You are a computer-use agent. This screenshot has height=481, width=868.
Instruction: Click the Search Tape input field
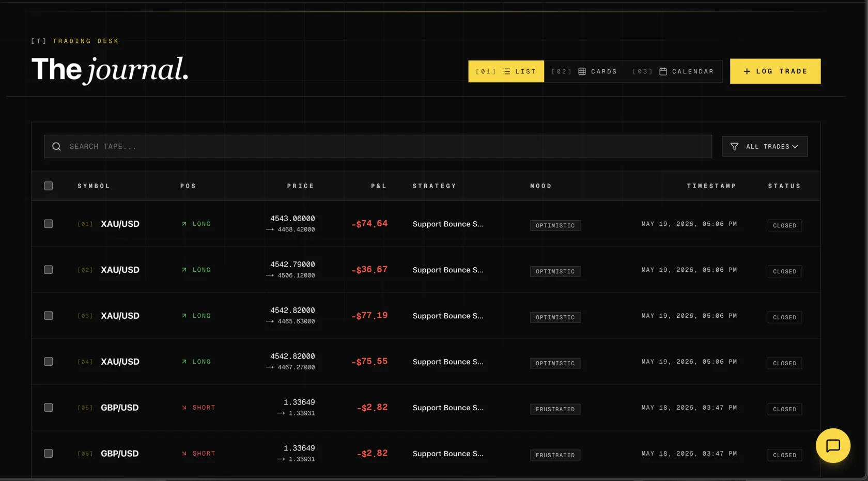(378, 147)
